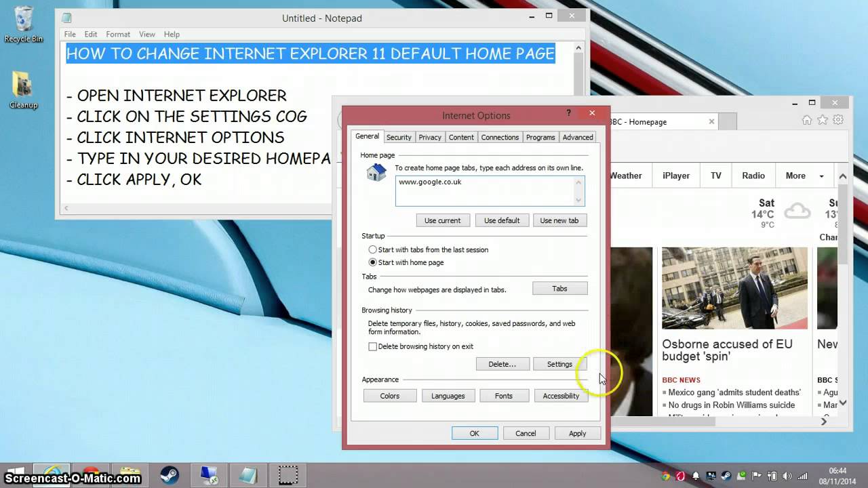This screenshot has height=488, width=868.
Task: Expand the BBC 'More' navigation dropdown
Action: (x=805, y=176)
